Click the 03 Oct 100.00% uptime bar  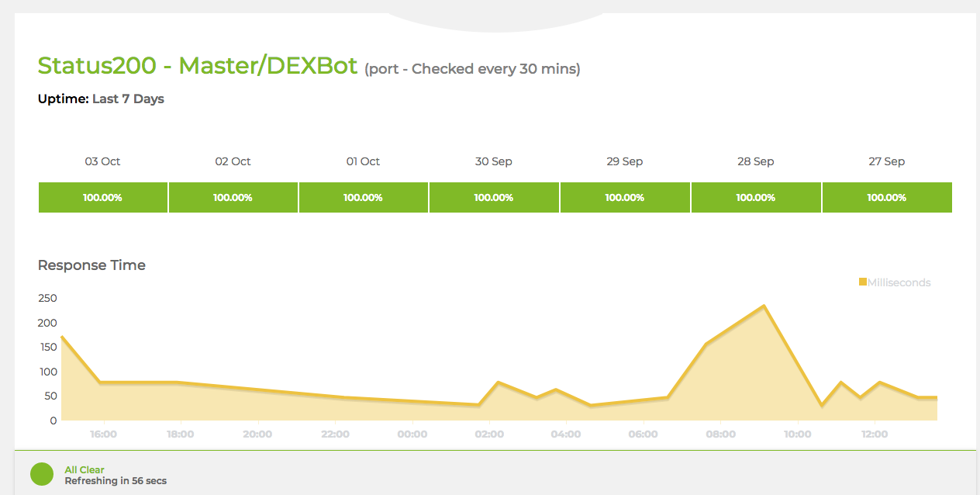103,197
